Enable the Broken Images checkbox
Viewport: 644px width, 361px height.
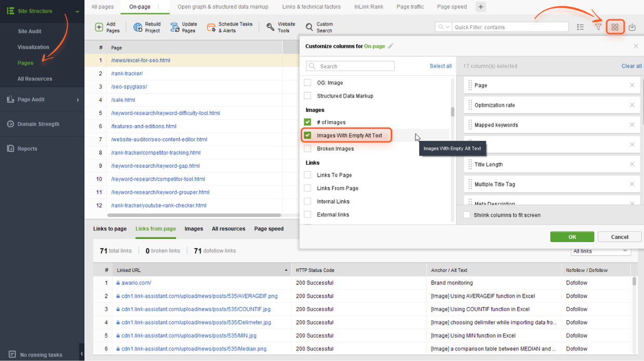pos(307,148)
